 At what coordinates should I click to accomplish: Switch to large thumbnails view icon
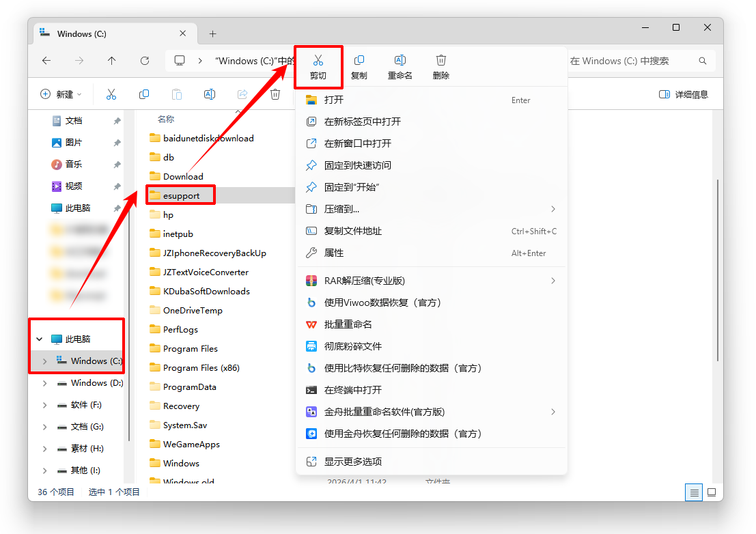pyautogui.click(x=712, y=492)
